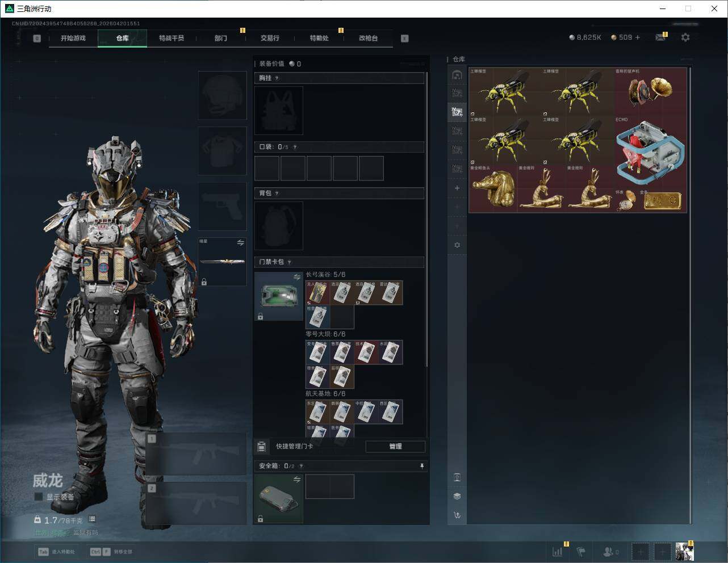Click the empty body armor slot
The width and height of the screenshot is (728, 563).
click(x=222, y=151)
